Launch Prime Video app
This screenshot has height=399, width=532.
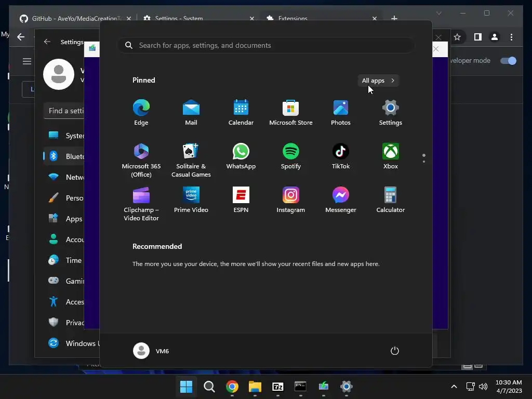point(191,200)
